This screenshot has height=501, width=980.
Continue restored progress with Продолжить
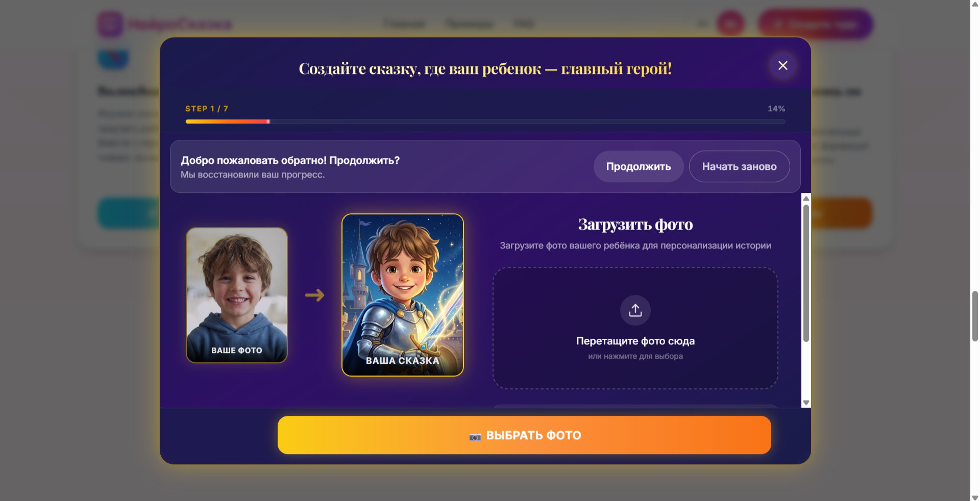click(638, 166)
